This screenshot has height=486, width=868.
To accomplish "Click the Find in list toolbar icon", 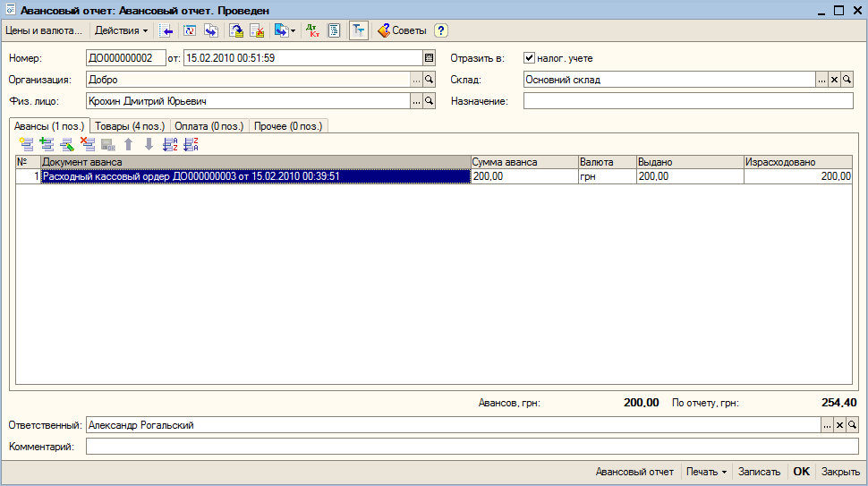I will pyautogui.click(x=166, y=31).
